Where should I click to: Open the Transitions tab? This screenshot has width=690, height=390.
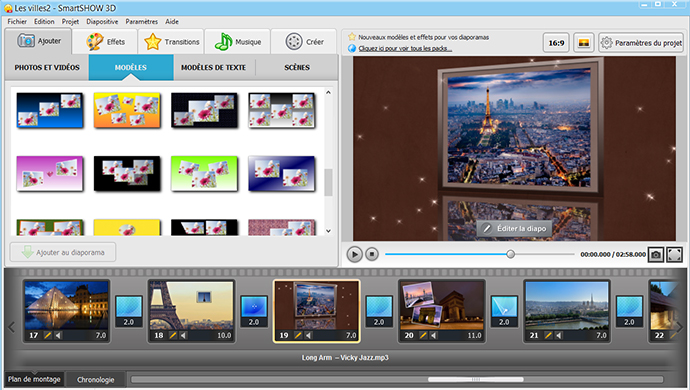[171, 42]
